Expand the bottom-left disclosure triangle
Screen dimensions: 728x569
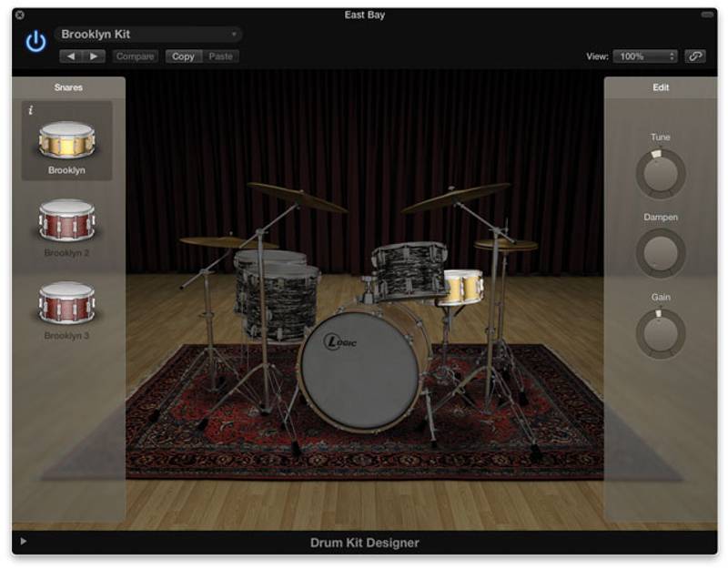24,542
